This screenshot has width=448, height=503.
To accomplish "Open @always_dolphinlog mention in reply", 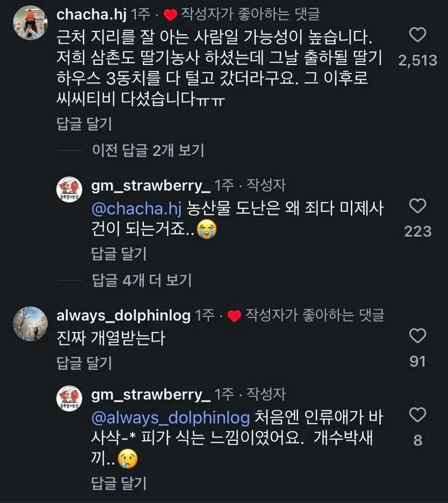I will (x=171, y=418).
